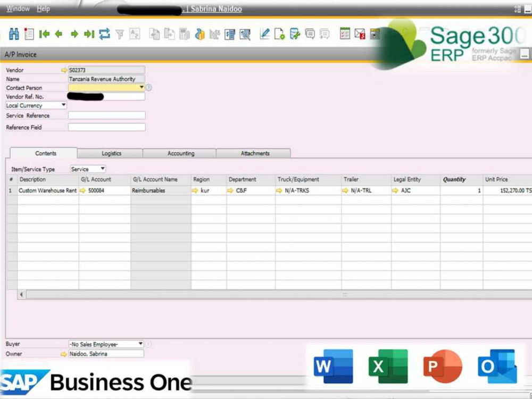
Task: Select row number 1 in table
Action: tap(12, 190)
